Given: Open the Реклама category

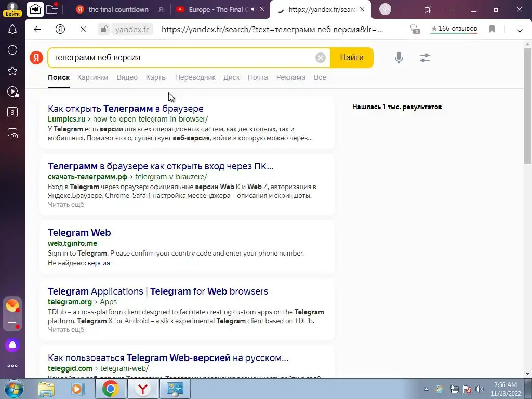Looking at the screenshot, I should coord(291,77).
